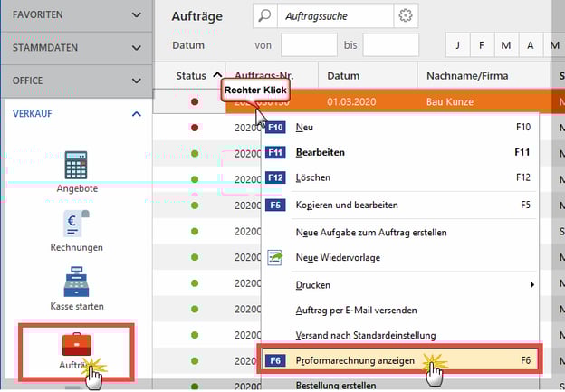Choose Löschen from context menu

point(313,177)
